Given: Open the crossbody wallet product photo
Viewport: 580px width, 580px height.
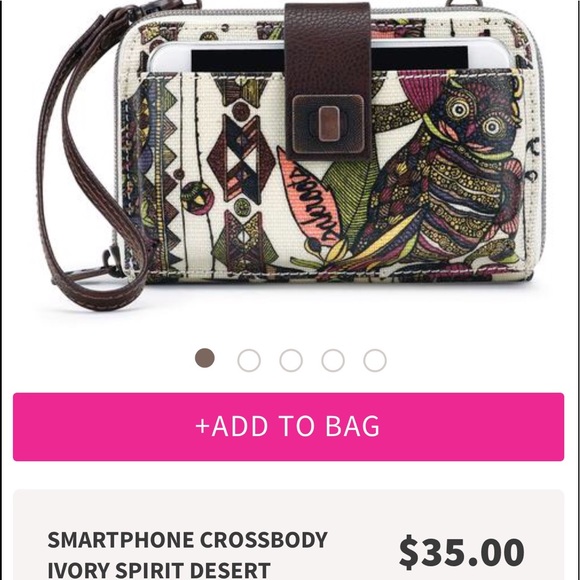Looking at the screenshot, I should click(x=290, y=155).
